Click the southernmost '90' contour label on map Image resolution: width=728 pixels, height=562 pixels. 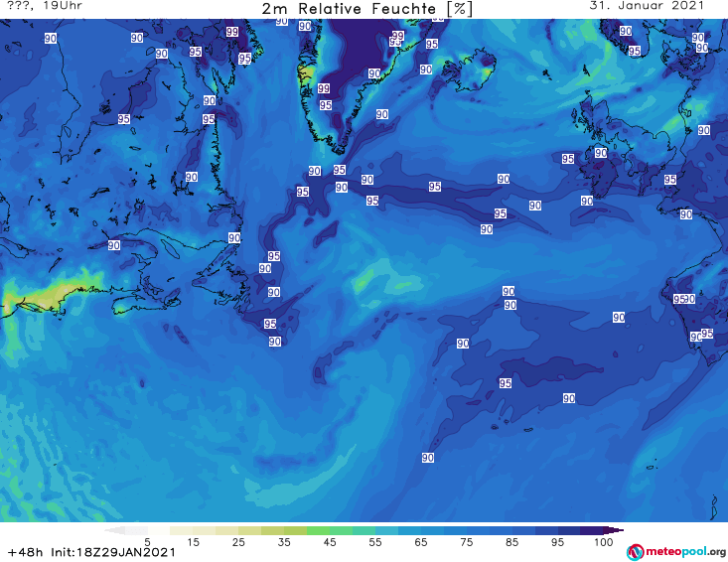pyautogui.click(x=428, y=458)
